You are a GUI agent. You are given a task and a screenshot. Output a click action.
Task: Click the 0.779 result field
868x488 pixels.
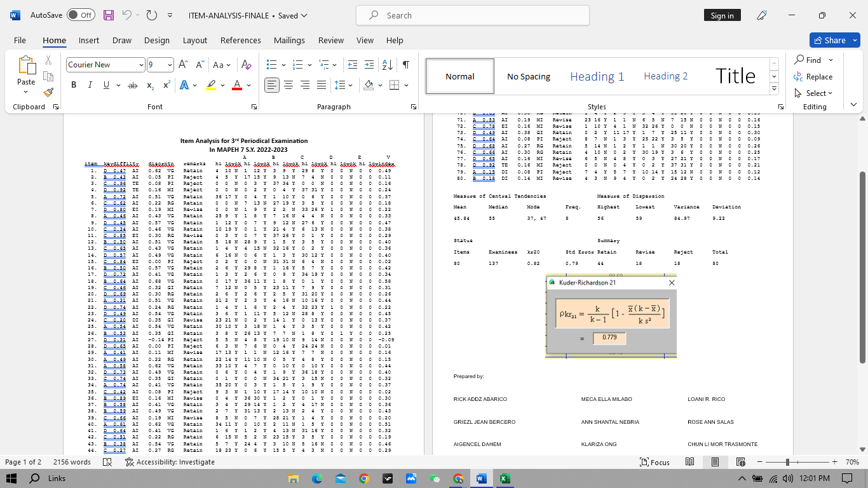click(609, 337)
